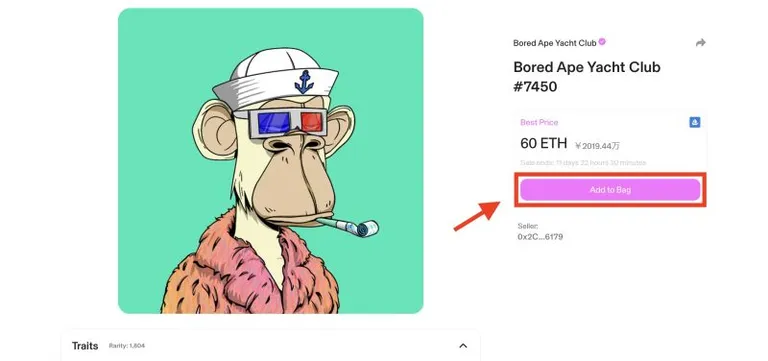Click the Traits section heading
Screen dimensions: 768x361
click(x=85, y=346)
